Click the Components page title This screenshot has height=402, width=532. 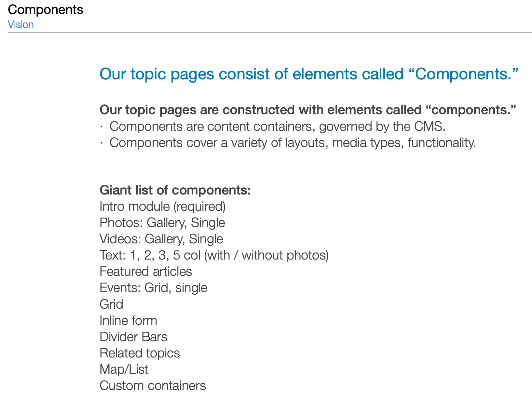point(46,10)
